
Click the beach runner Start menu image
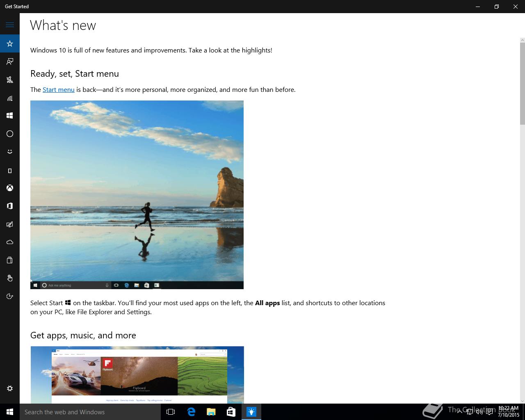click(x=137, y=195)
